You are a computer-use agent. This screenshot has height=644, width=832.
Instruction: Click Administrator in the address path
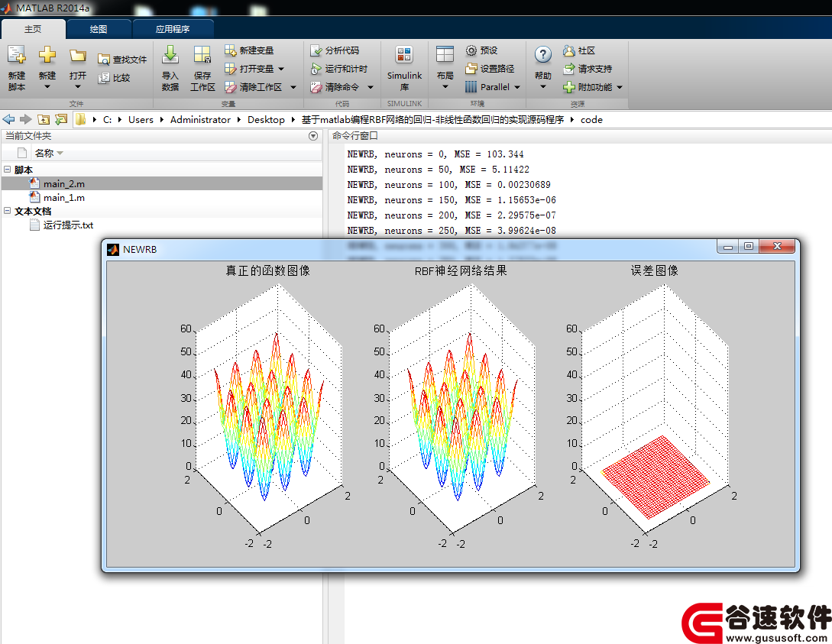201,120
